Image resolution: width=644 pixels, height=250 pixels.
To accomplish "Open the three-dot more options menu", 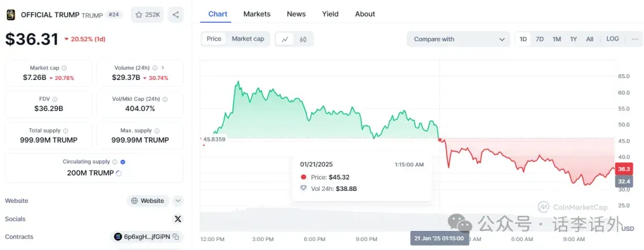I will 635,39.
